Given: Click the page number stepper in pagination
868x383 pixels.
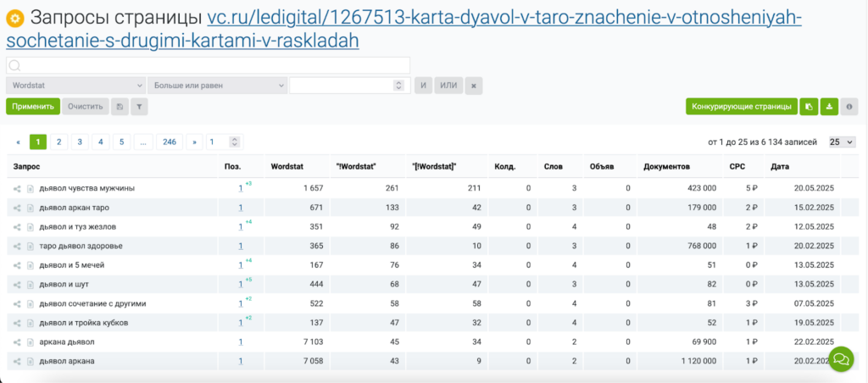Looking at the screenshot, I should click(x=236, y=142).
